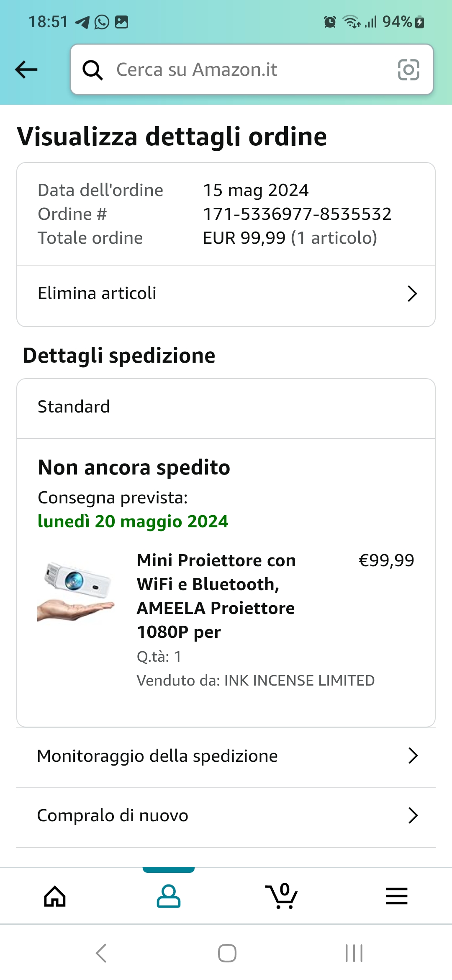Expand the Compralo di nuovo chevron
This screenshot has height=980, width=452.
[x=413, y=815]
